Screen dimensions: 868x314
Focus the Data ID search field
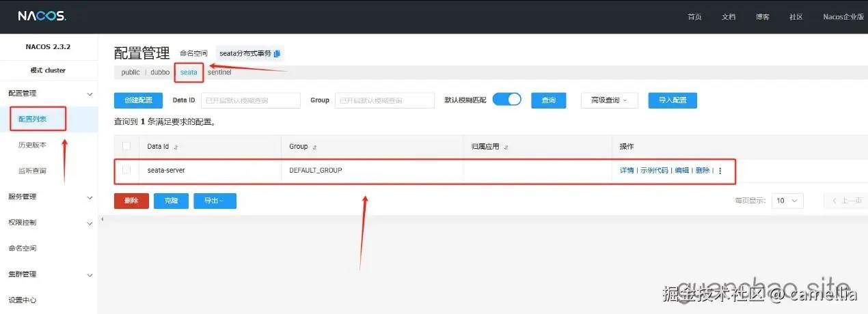pos(251,100)
